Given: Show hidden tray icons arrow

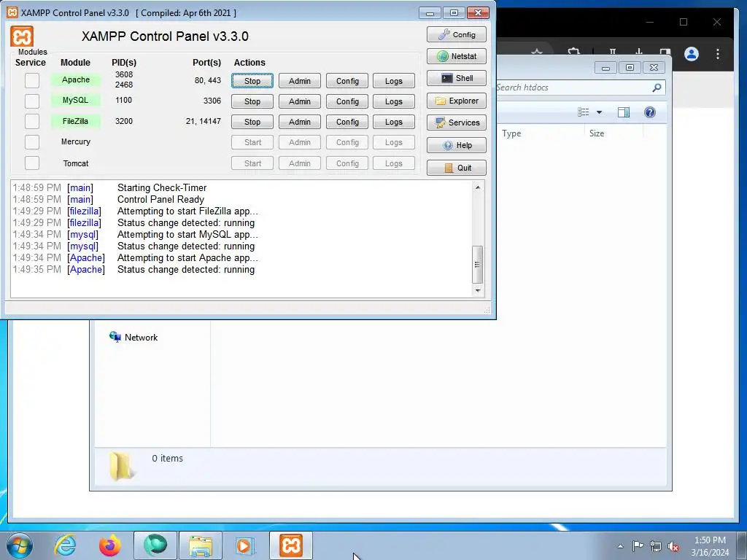Looking at the screenshot, I should [x=620, y=546].
